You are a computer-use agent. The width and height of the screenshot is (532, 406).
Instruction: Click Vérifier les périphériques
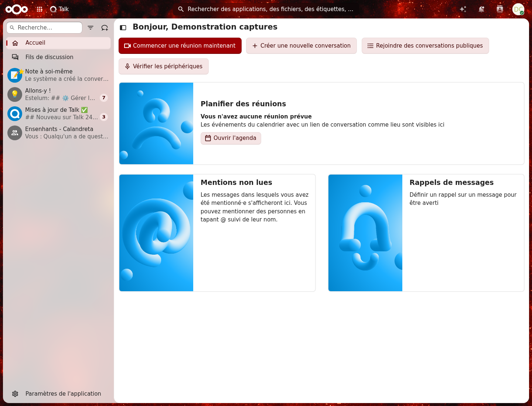tap(164, 66)
